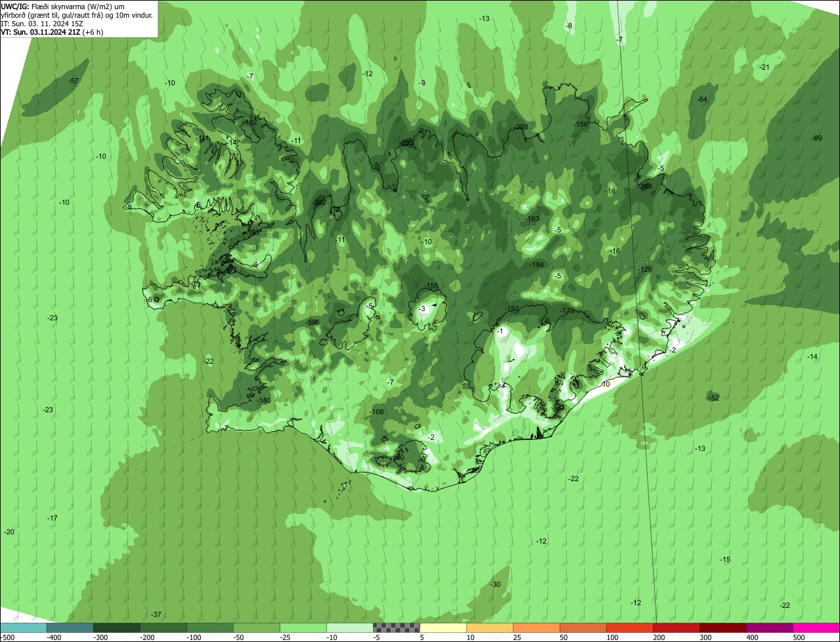Pick the 100 to 200 red-orange legend swatch

[629, 628]
